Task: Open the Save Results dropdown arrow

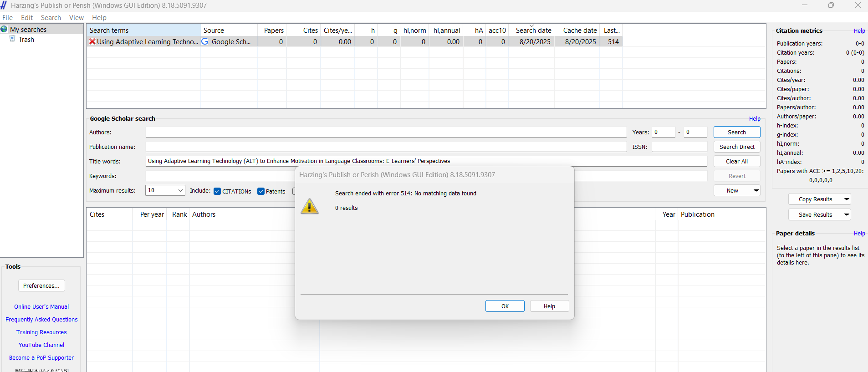Action: pyautogui.click(x=847, y=214)
